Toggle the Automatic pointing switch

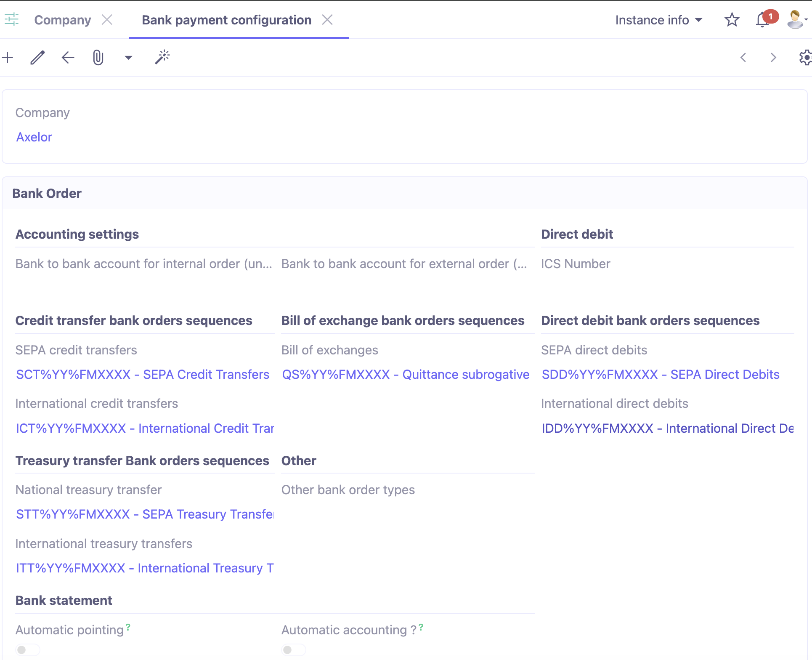tap(28, 650)
